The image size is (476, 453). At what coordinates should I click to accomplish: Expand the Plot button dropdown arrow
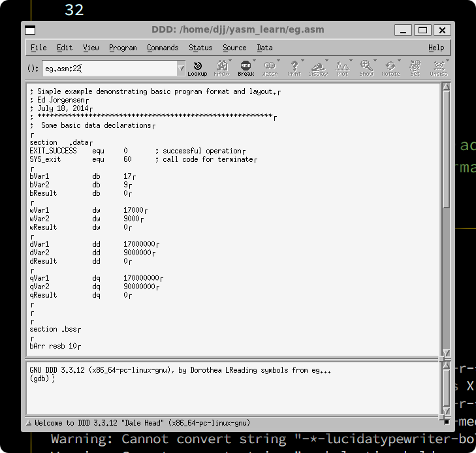351,61
